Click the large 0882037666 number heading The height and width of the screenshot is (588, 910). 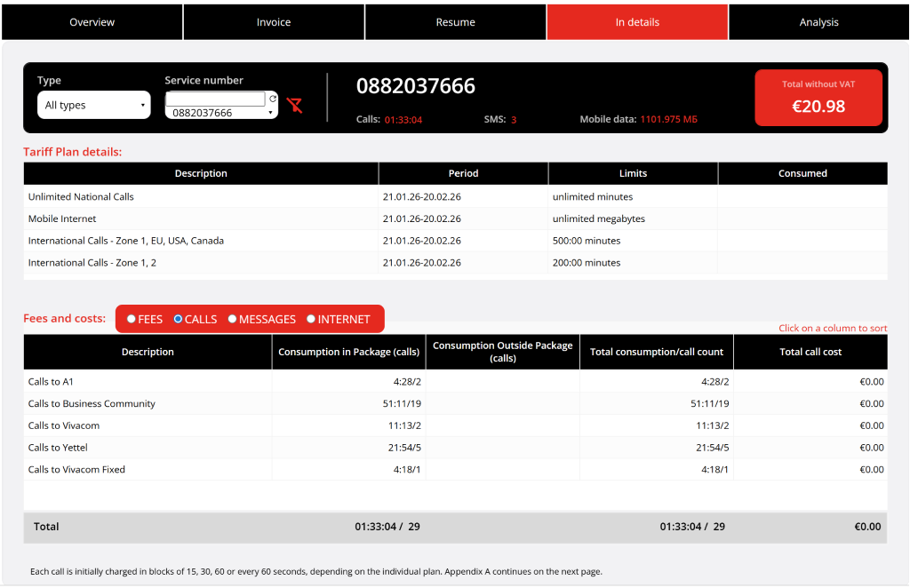coord(416,86)
